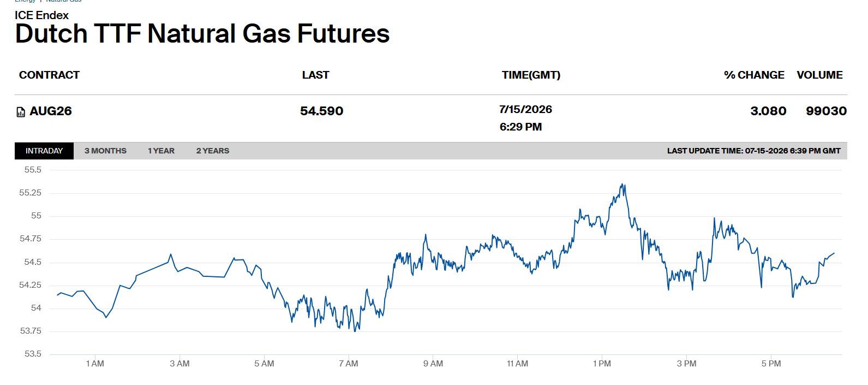Click the report icon beside AUG26
The height and width of the screenshot is (385, 868).
click(21, 112)
